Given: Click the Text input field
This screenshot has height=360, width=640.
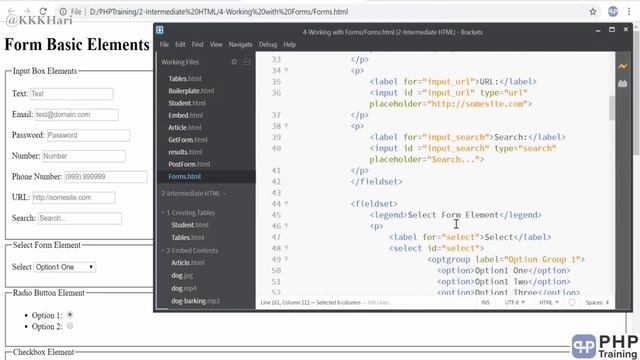Looking at the screenshot, I should click(72, 94).
